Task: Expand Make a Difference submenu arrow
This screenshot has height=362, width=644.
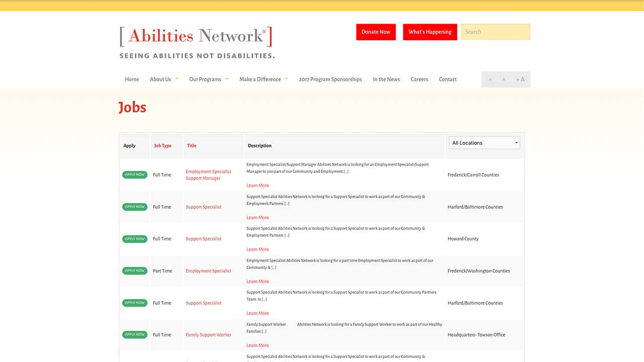Action: click(286, 78)
